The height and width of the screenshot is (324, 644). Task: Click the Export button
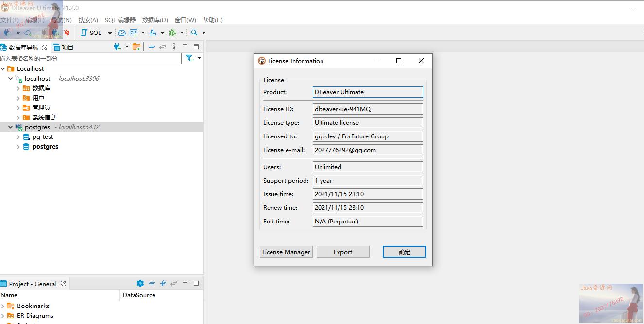343,252
